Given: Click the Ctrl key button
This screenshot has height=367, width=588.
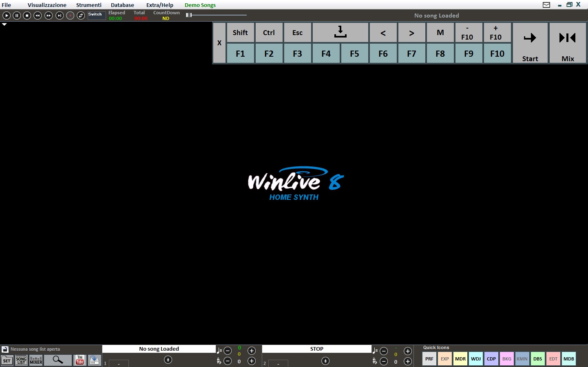Looking at the screenshot, I should pos(269,33).
